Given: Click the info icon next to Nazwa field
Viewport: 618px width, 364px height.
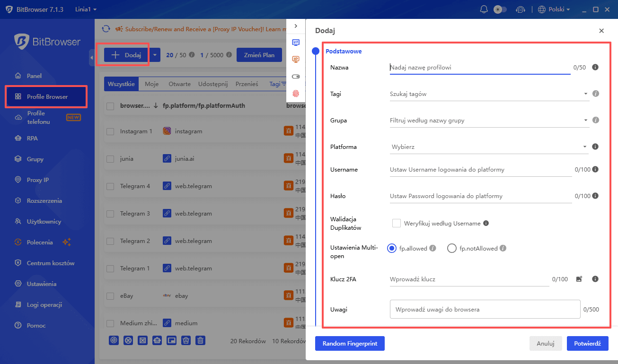Looking at the screenshot, I should tap(595, 67).
